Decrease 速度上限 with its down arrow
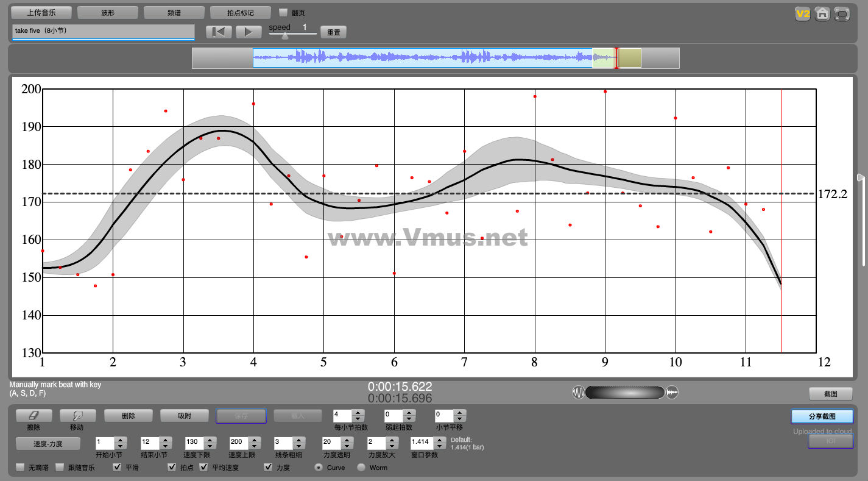 click(x=254, y=446)
